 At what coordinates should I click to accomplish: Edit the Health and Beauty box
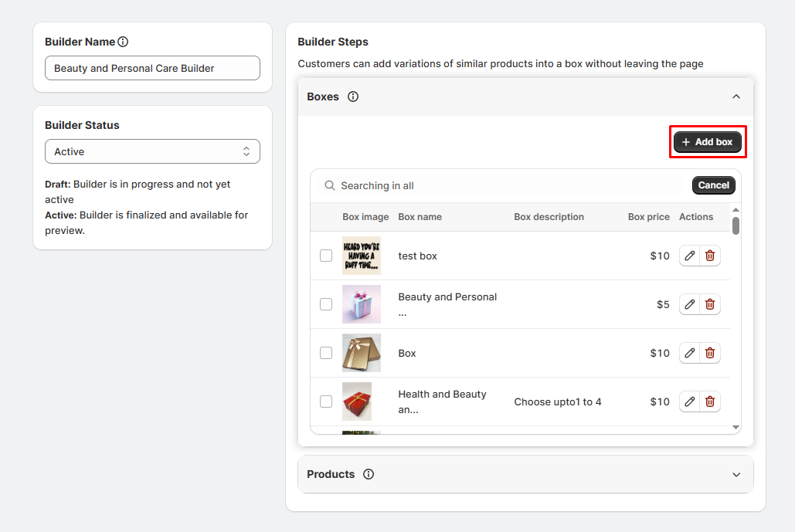tap(690, 402)
